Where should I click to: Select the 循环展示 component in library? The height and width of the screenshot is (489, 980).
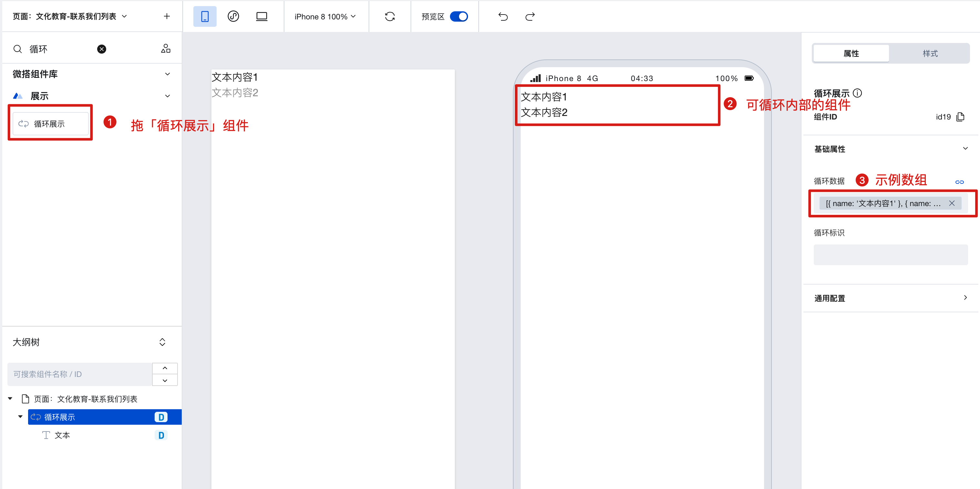(x=51, y=124)
